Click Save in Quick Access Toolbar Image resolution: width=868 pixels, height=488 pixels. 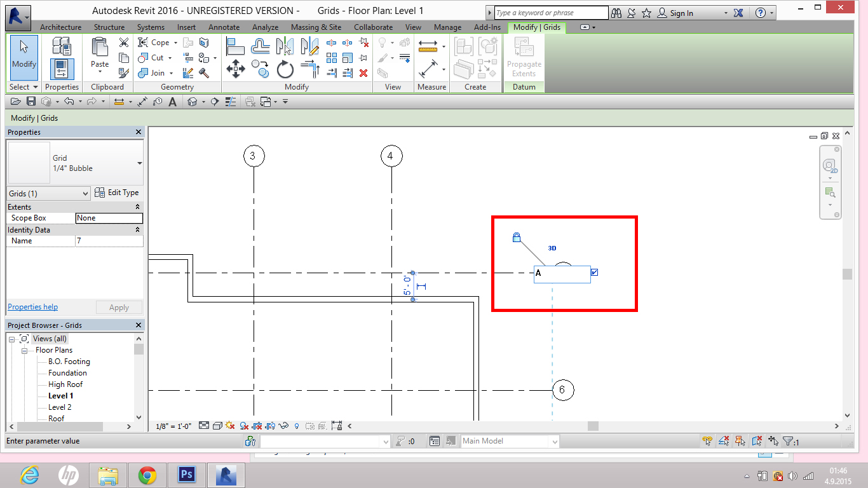[31, 102]
